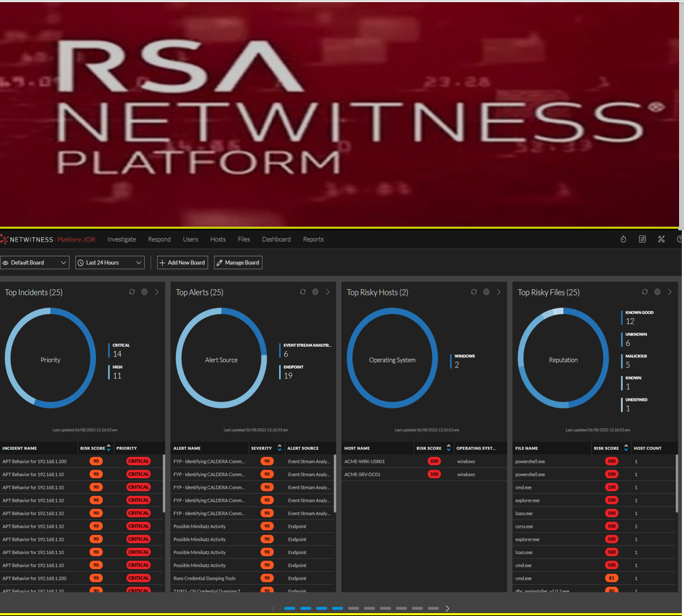Select the Undefined 1 legend entry
The height and width of the screenshot is (616, 684).
(635, 405)
